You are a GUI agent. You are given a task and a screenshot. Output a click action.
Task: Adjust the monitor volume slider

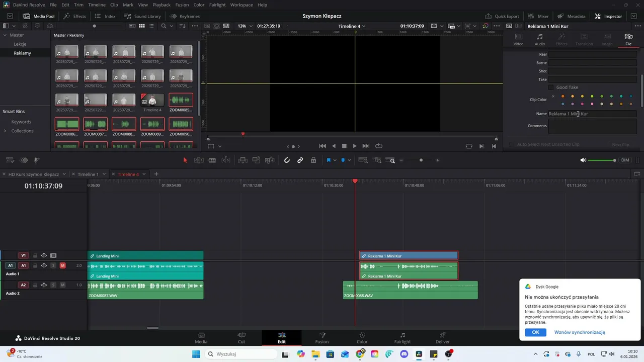point(602,160)
